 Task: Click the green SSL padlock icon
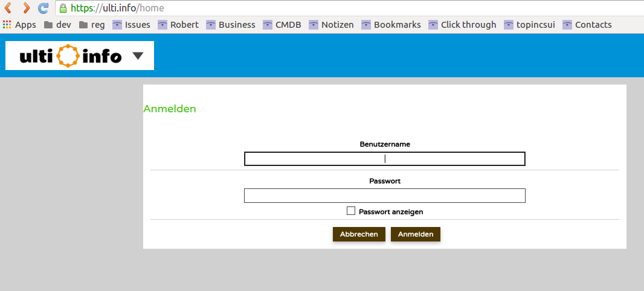(62, 8)
